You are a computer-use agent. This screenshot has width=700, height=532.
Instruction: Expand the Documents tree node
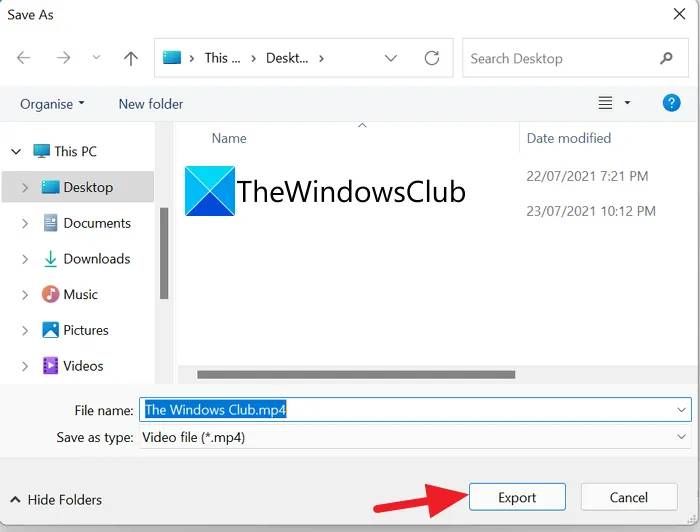tap(25, 223)
